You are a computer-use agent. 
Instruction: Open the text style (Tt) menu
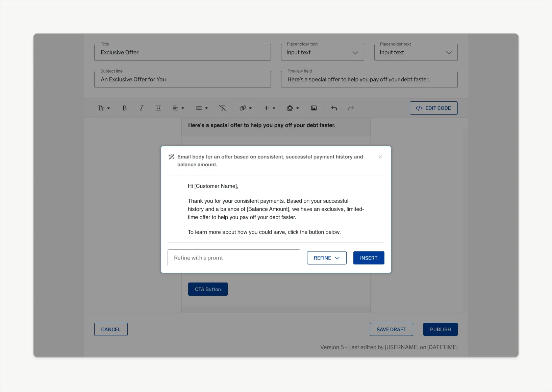pyautogui.click(x=104, y=108)
